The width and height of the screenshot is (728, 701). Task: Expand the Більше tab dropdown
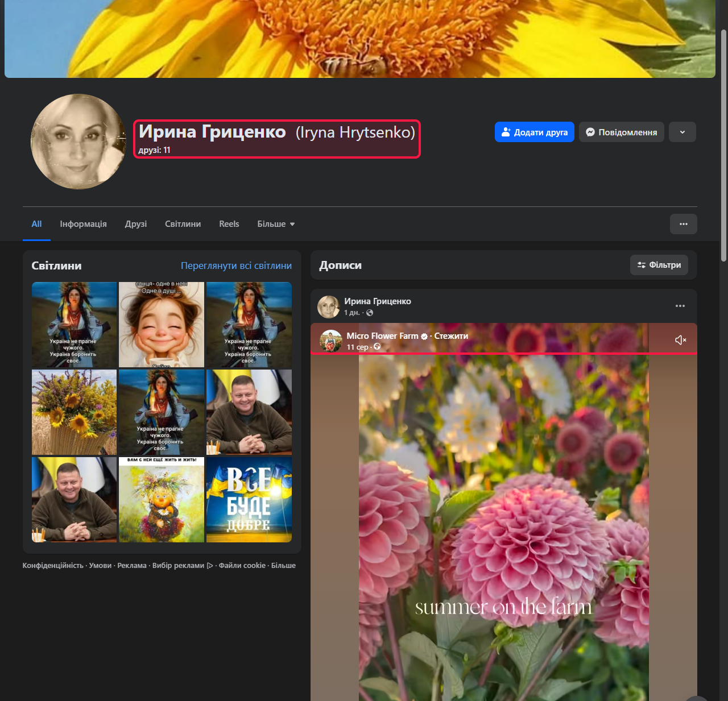click(x=276, y=224)
